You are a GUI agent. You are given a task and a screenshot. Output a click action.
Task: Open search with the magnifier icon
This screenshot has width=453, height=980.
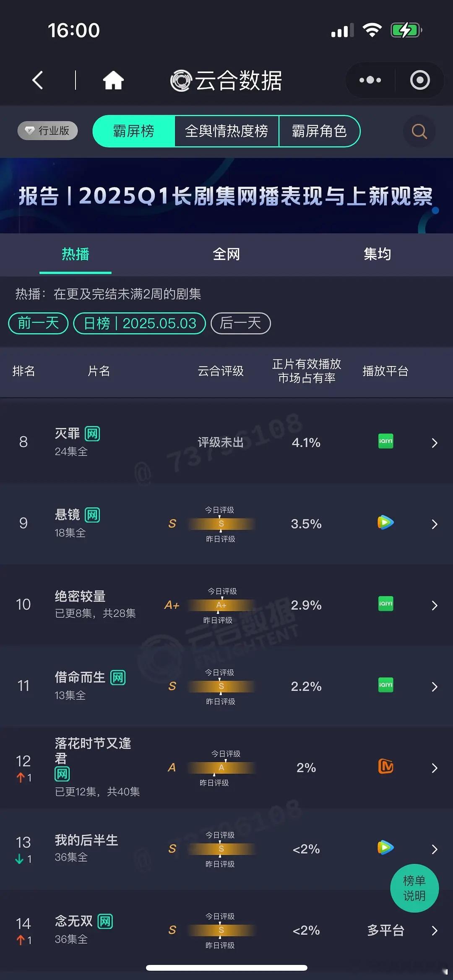coord(419,131)
